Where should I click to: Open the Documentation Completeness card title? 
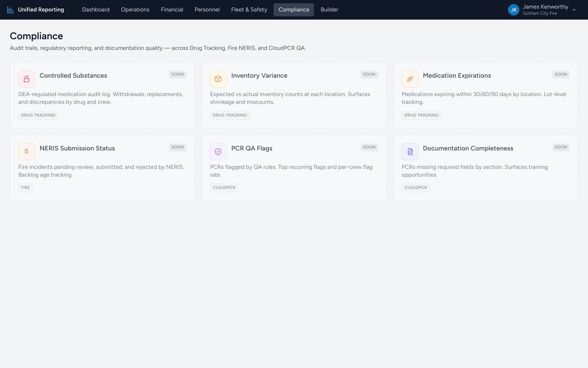click(x=468, y=148)
